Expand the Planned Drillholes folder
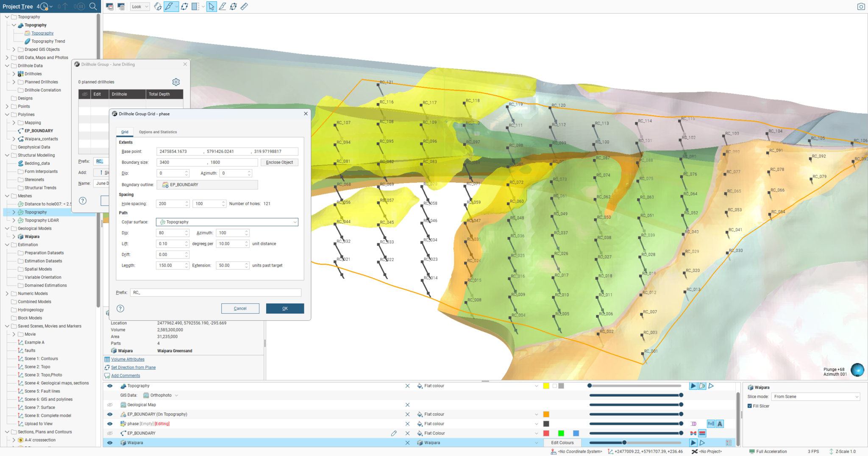The width and height of the screenshot is (868, 456). pos(14,82)
